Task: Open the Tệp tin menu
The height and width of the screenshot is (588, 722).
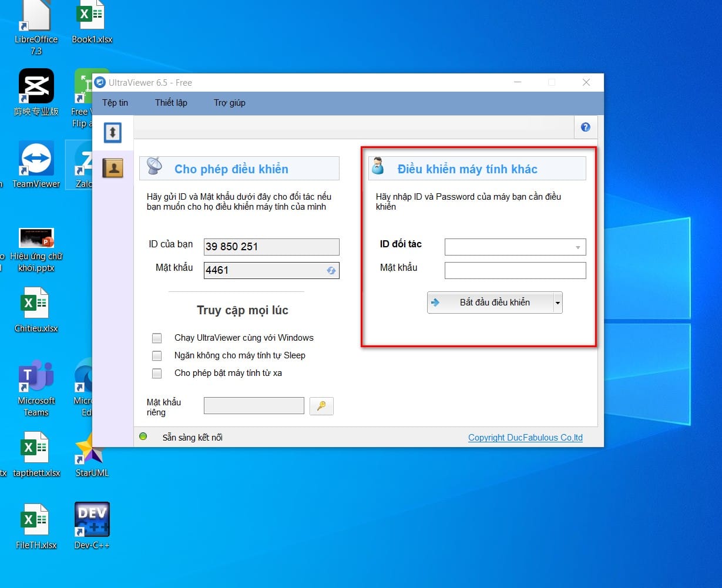Action: pyautogui.click(x=115, y=103)
